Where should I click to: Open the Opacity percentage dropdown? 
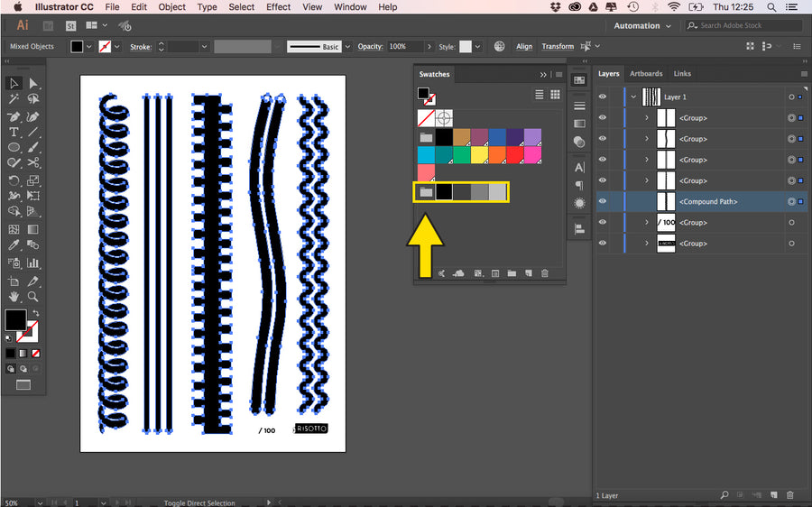click(x=428, y=46)
